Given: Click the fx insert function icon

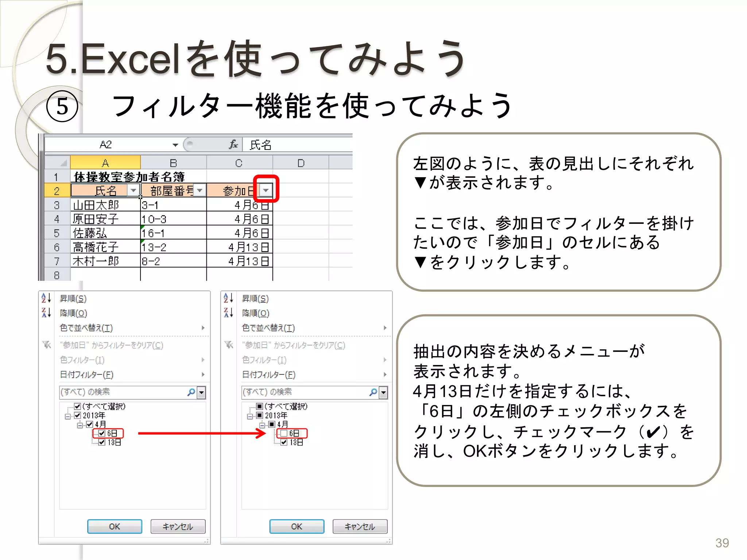Looking at the screenshot, I should tap(233, 145).
